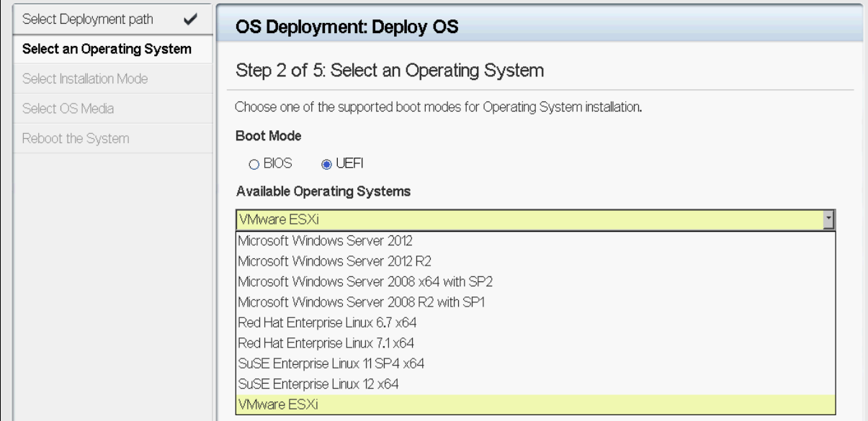Select Red Hat Enterprise Linux 7.1 x64
This screenshot has width=868, height=421.
click(x=535, y=343)
